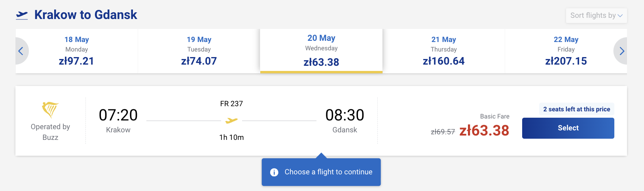Select the 19 May Tuesday date tab
Image resolution: width=644 pixels, height=191 pixels.
199,51
